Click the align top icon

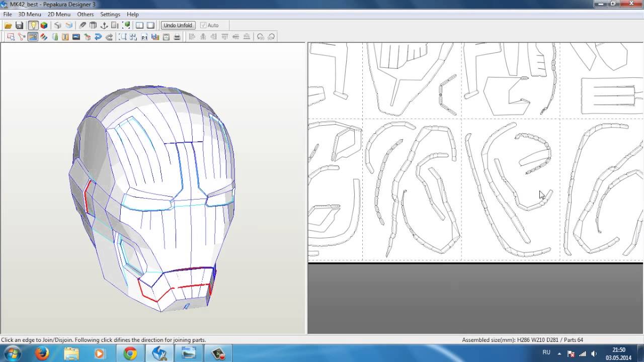pyautogui.click(x=224, y=37)
